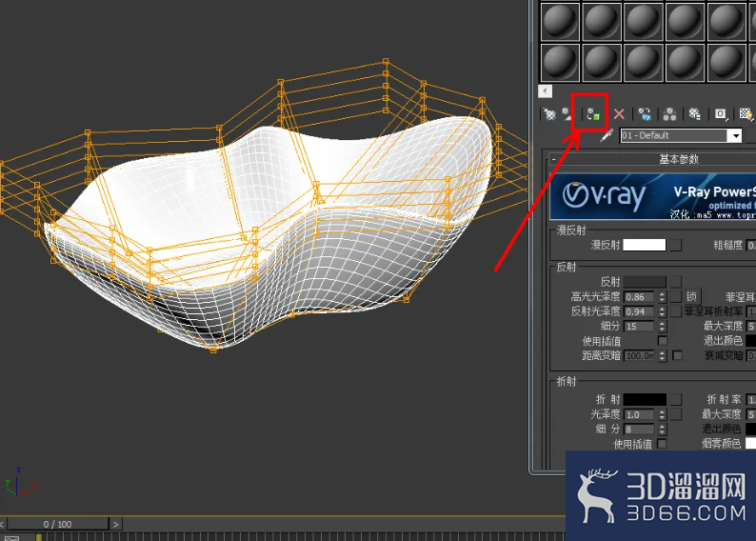756x541 pixels.
Task: Click the 0 / 100 time slider
Action: (x=58, y=524)
